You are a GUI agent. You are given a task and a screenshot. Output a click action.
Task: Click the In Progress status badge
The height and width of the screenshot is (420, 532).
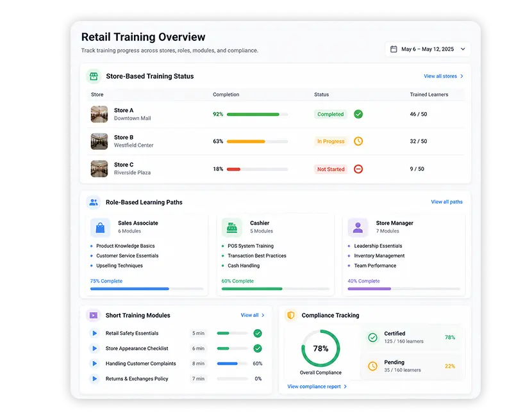(x=331, y=141)
